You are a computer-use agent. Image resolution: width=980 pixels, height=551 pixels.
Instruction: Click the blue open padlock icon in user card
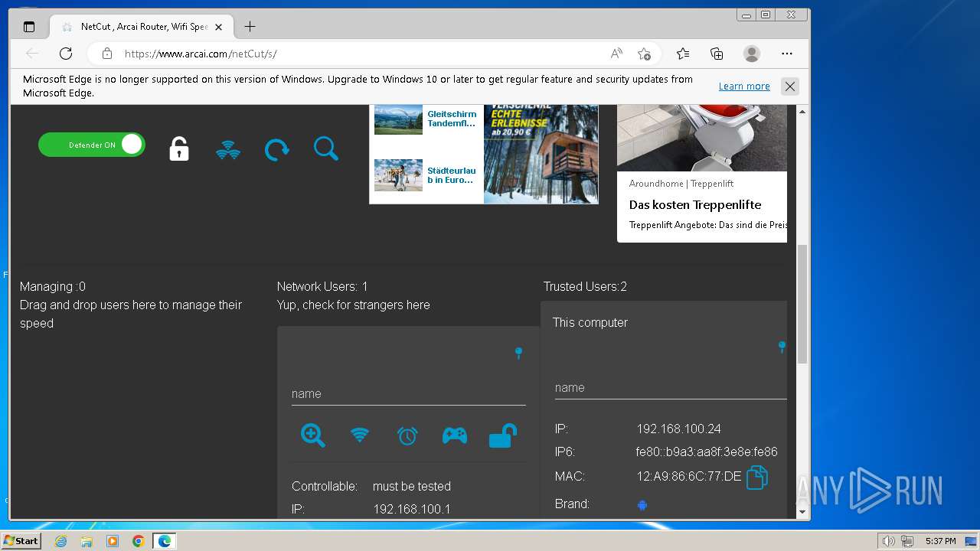pos(502,435)
